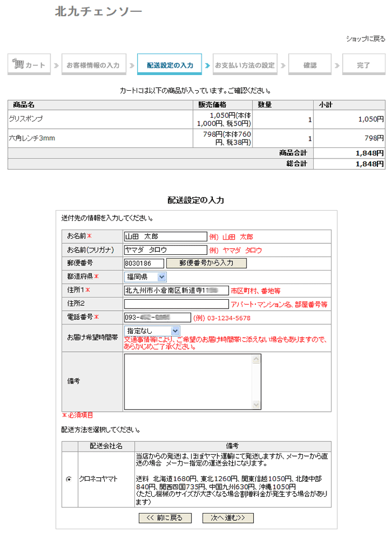This screenshot has height=540, width=392.
Task: Click the 確認 step tab
Action: [310, 65]
